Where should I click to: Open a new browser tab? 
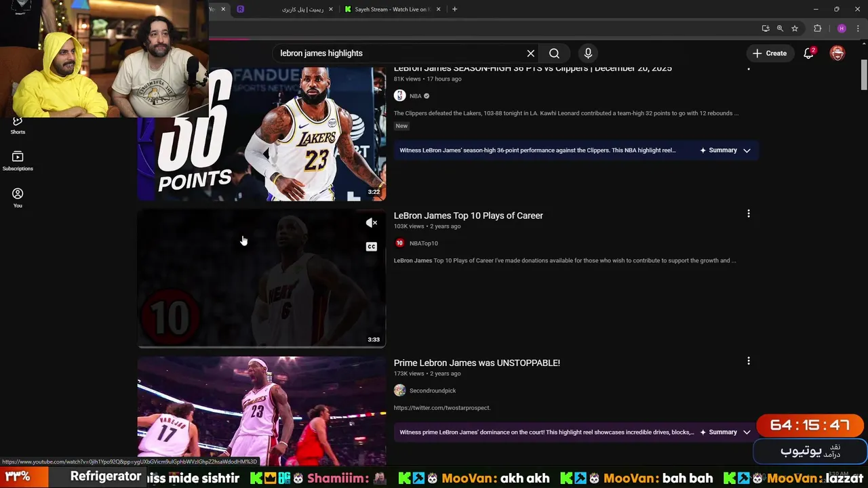click(x=454, y=9)
